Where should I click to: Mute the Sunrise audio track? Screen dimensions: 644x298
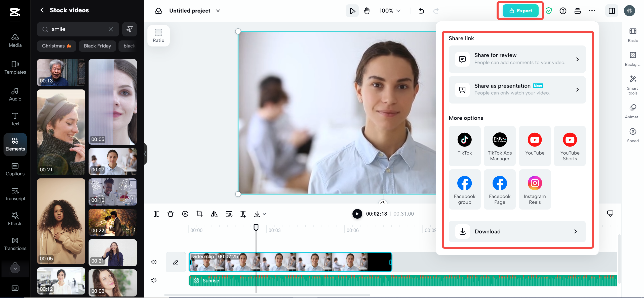click(x=153, y=280)
